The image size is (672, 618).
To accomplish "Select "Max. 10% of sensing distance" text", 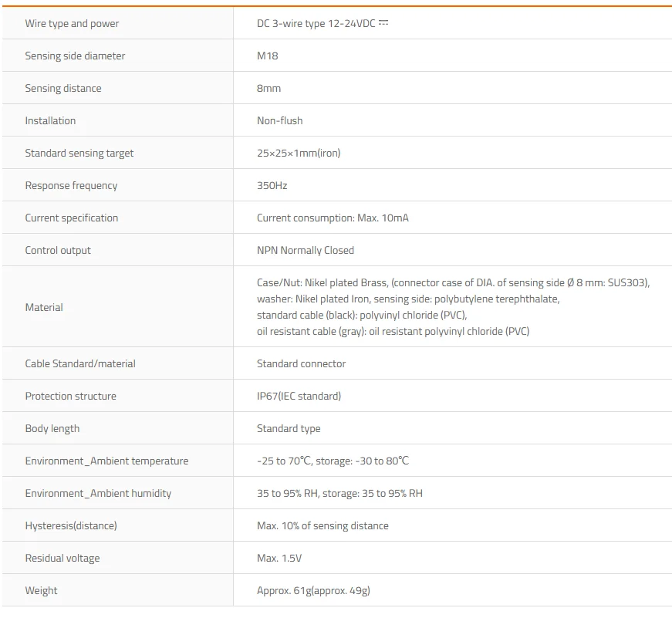I will point(322,526).
